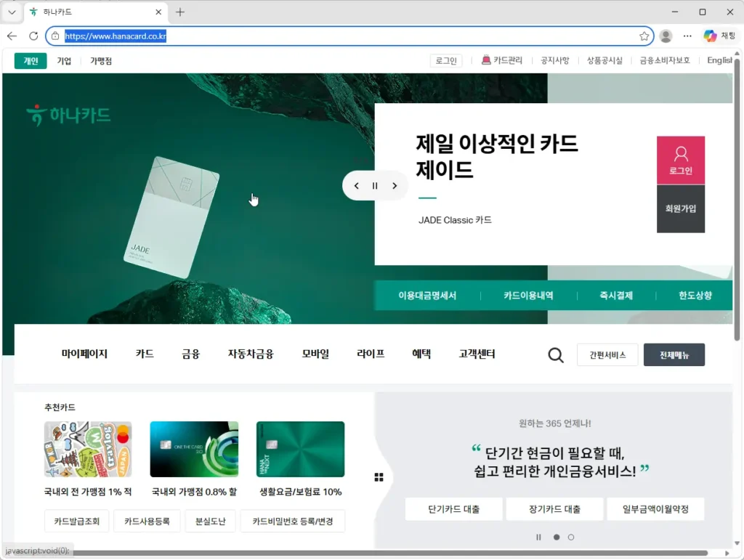The height and width of the screenshot is (560, 744).
Task: Open 공지사항 link
Action: 554,60
